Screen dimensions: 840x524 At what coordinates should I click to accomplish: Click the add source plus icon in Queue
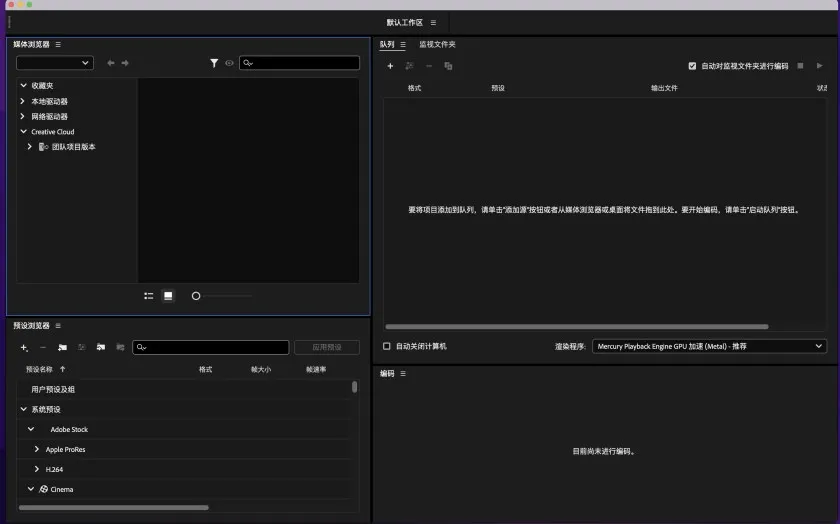click(390, 66)
